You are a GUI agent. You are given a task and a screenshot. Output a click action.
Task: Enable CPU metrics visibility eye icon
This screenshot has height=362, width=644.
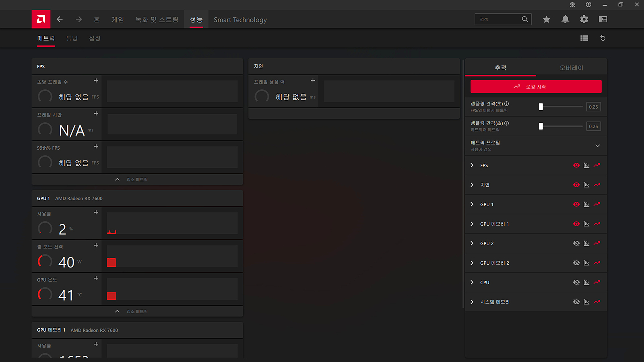coord(576,282)
